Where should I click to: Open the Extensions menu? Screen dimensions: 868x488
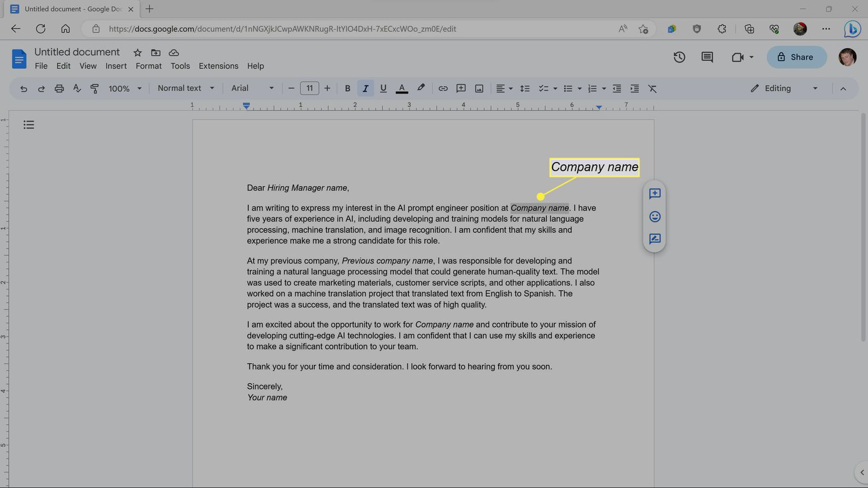point(218,66)
